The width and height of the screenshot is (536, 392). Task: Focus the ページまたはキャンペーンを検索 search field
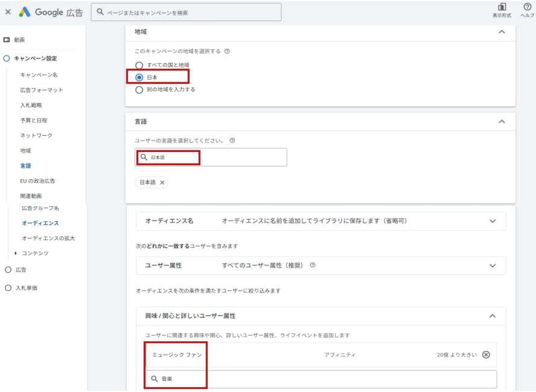click(186, 12)
